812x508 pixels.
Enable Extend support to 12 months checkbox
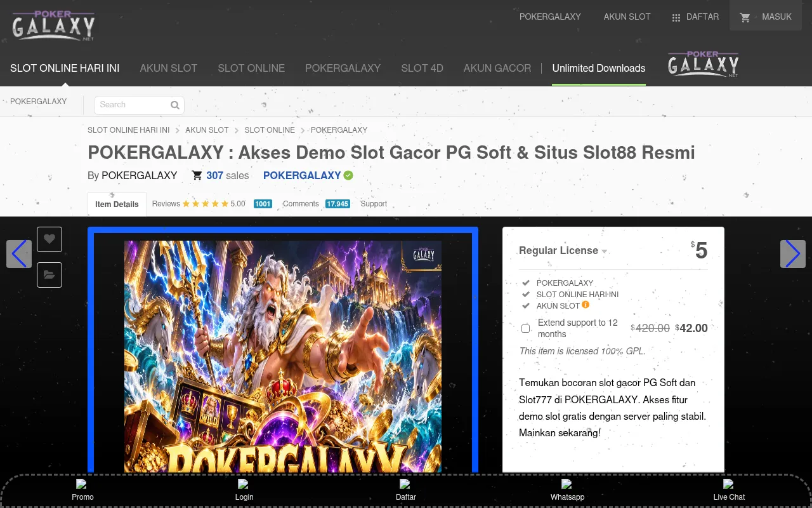tap(525, 328)
